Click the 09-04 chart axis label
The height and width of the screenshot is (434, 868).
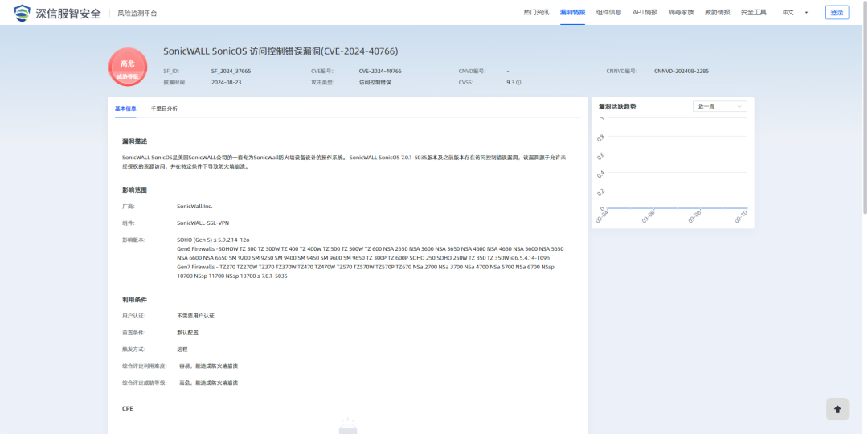(x=602, y=216)
